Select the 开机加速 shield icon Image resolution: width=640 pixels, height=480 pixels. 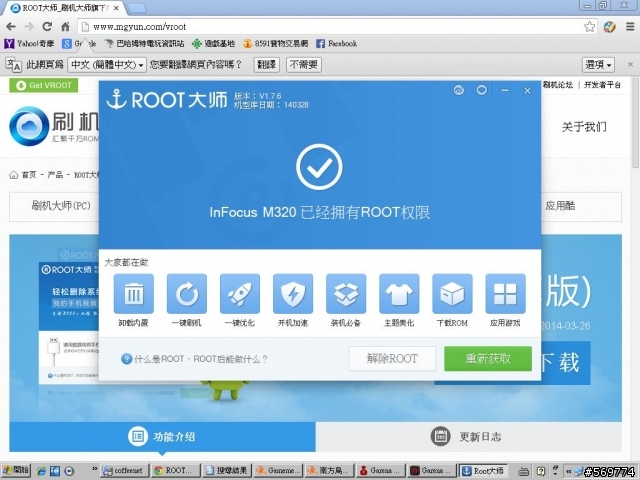pyautogui.click(x=293, y=293)
